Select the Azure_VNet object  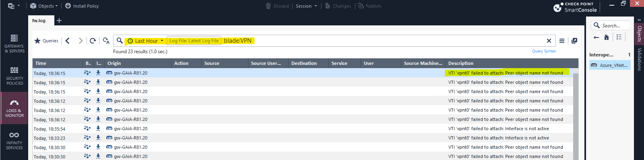pos(610,65)
